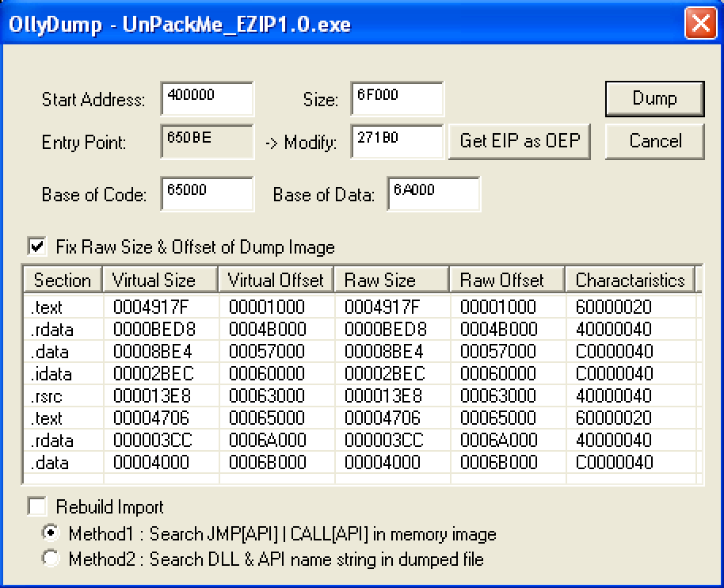
Task: Focus the Start Address field
Action: (207, 99)
